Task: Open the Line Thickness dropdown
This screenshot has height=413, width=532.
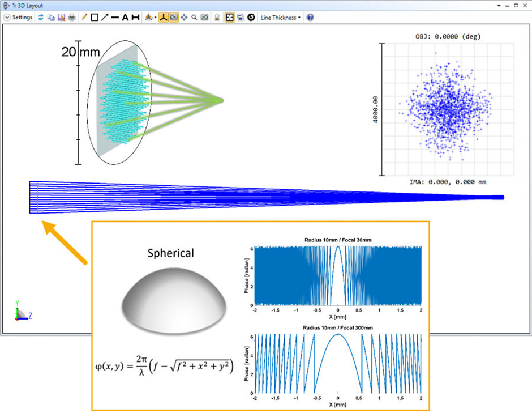Action: pyautogui.click(x=281, y=18)
